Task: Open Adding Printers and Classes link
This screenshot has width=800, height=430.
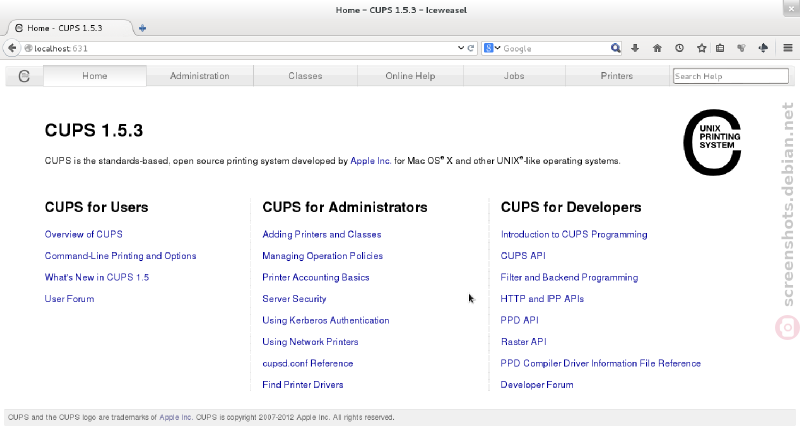Action: coord(322,234)
